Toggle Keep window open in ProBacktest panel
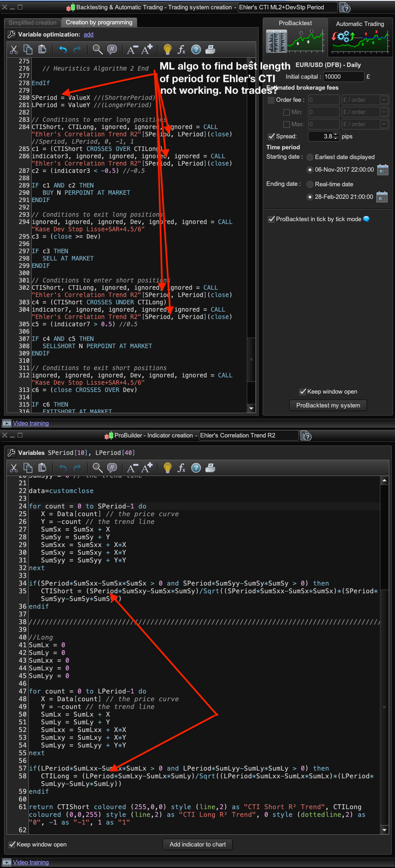 pos(302,392)
